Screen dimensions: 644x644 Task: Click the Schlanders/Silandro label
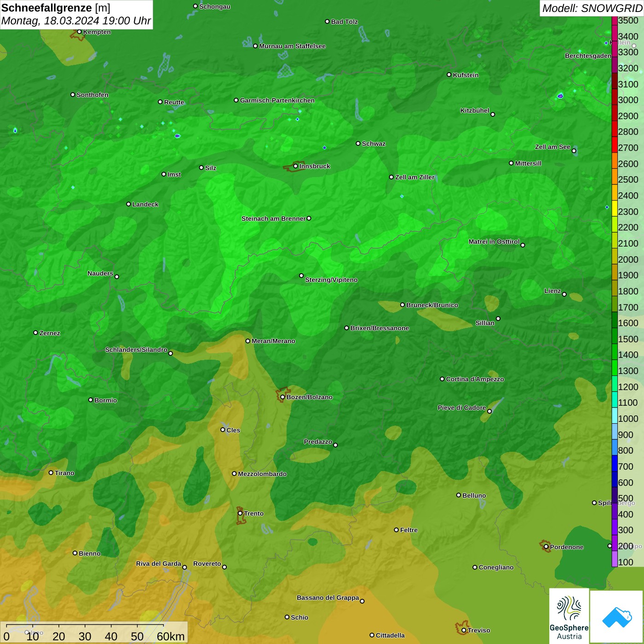(x=136, y=350)
